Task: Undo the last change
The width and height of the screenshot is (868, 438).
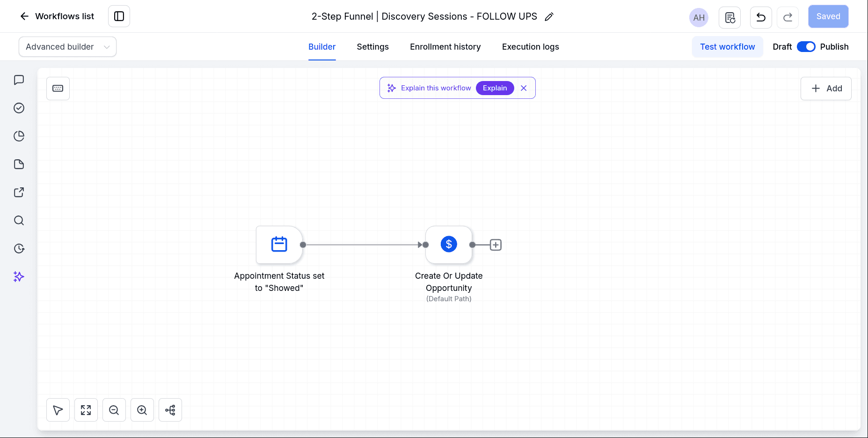Action: tap(761, 17)
